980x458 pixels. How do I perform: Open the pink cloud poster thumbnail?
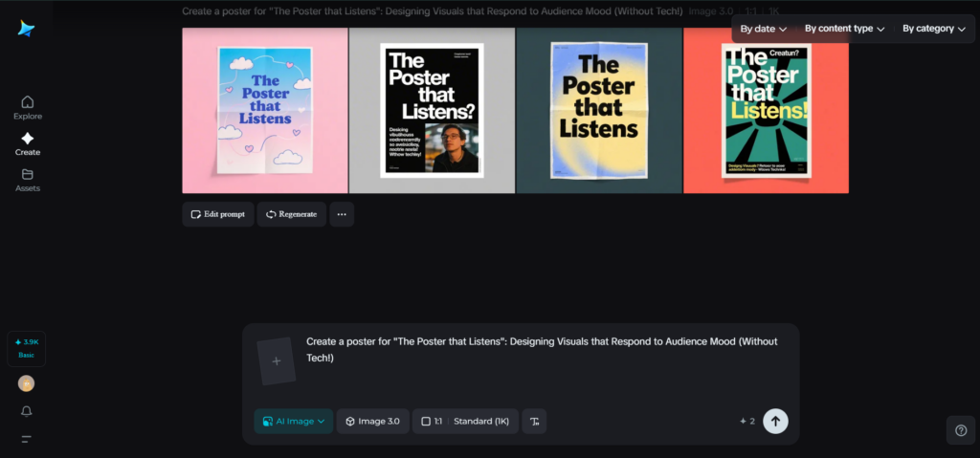click(265, 110)
